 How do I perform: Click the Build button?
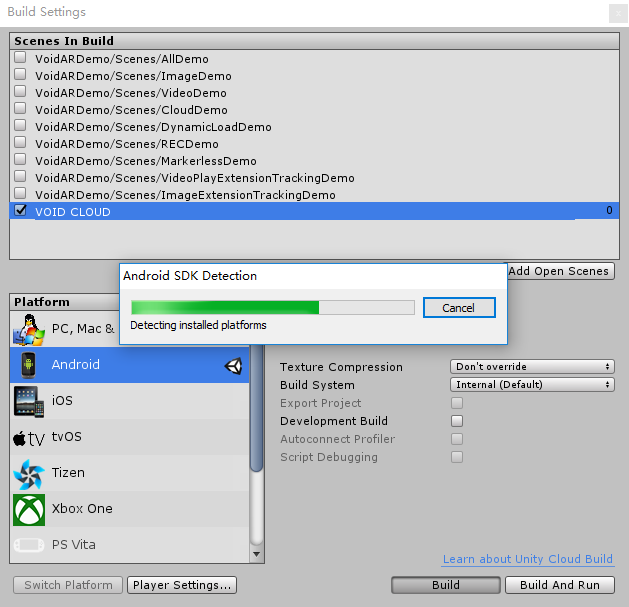(446, 585)
